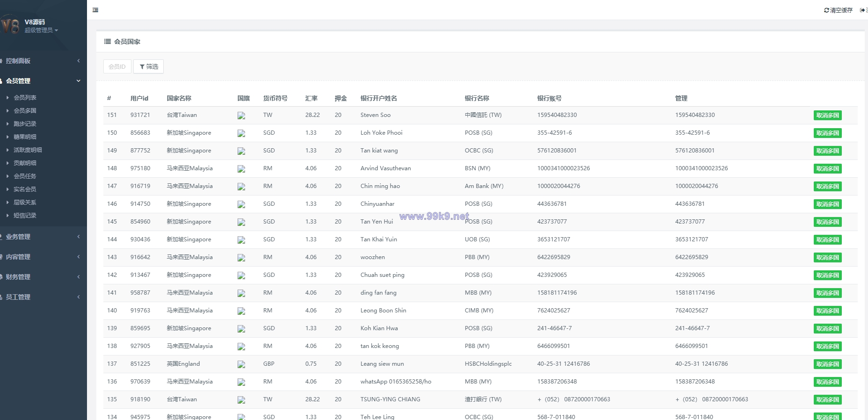Click flag image in row 877752
This screenshot has height=420, width=868.
pos(241,151)
